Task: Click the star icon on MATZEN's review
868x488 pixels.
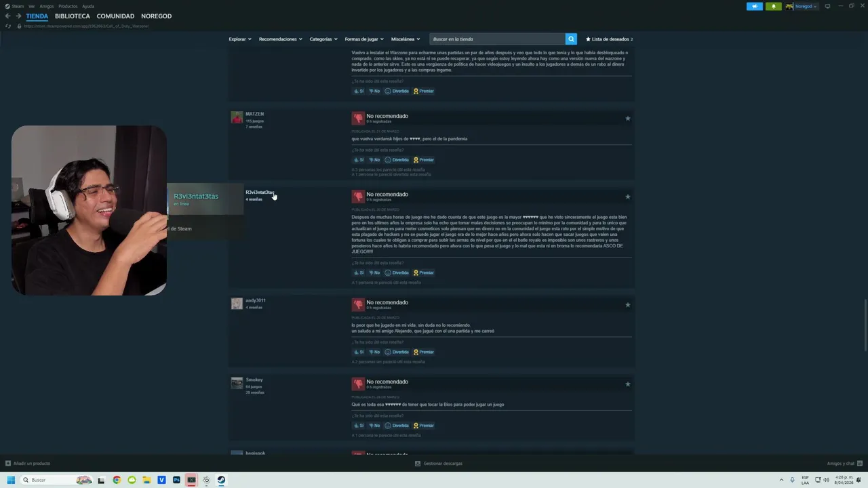Action: (x=627, y=119)
